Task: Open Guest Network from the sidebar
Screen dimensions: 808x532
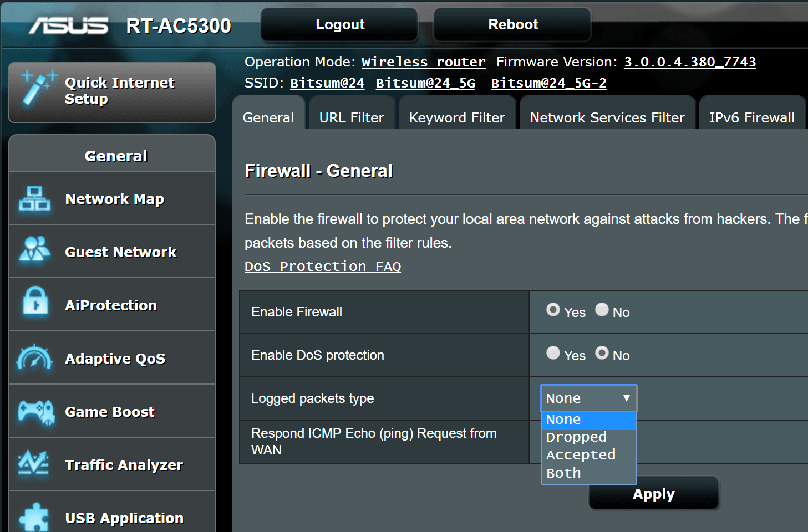Action: 112,252
